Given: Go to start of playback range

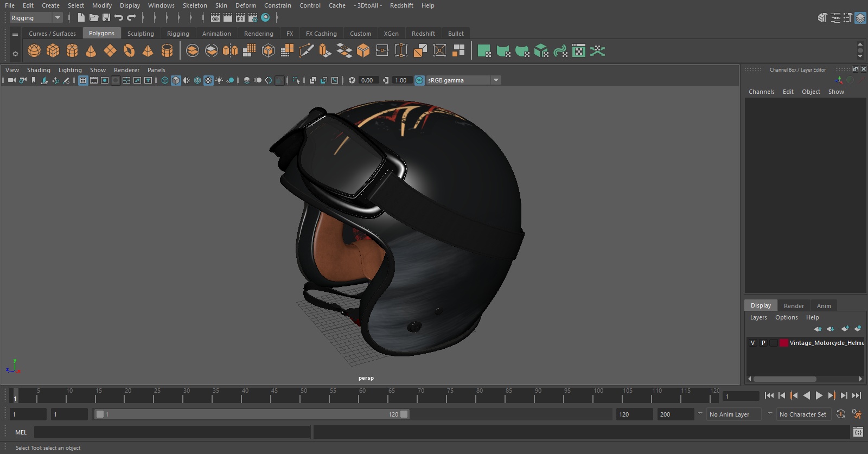Looking at the screenshot, I should pos(769,395).
